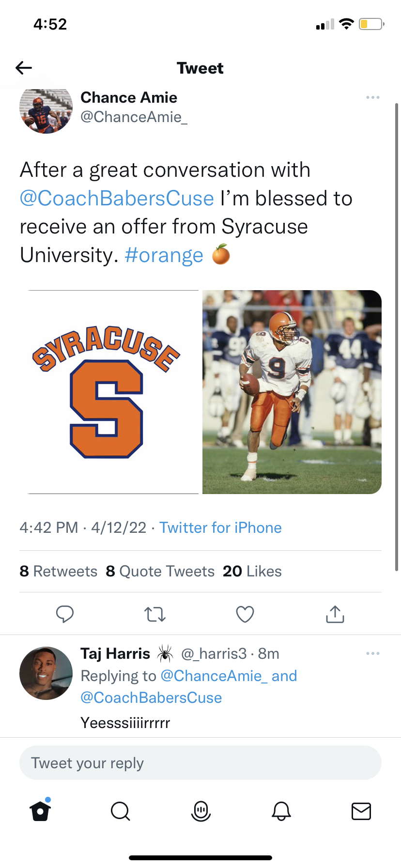Tap the retweet icon
This screenshot has width=401, height=868.
(x=155, y=614)
